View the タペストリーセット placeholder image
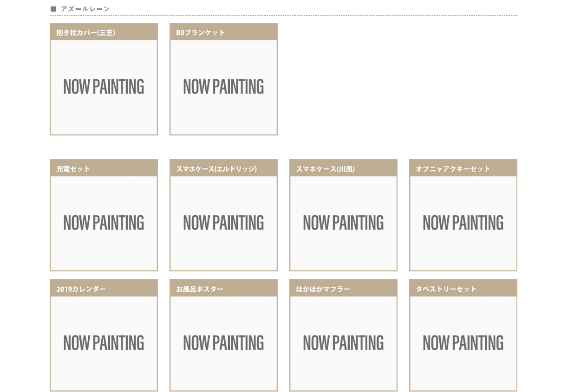 (x=463, y=343)
